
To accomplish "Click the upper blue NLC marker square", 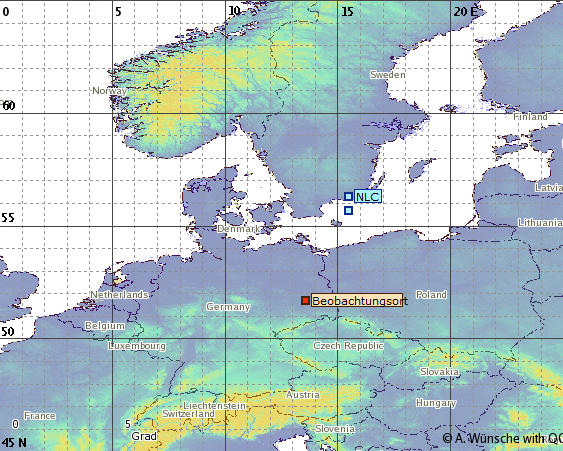I will click(x=348, y=196).
